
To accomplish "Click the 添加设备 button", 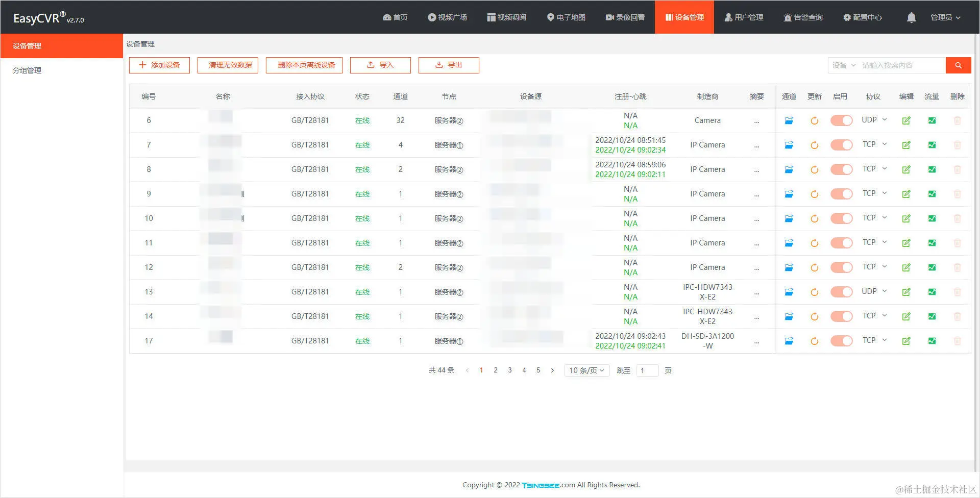I will pyautogui.click(x=159, y=65).
